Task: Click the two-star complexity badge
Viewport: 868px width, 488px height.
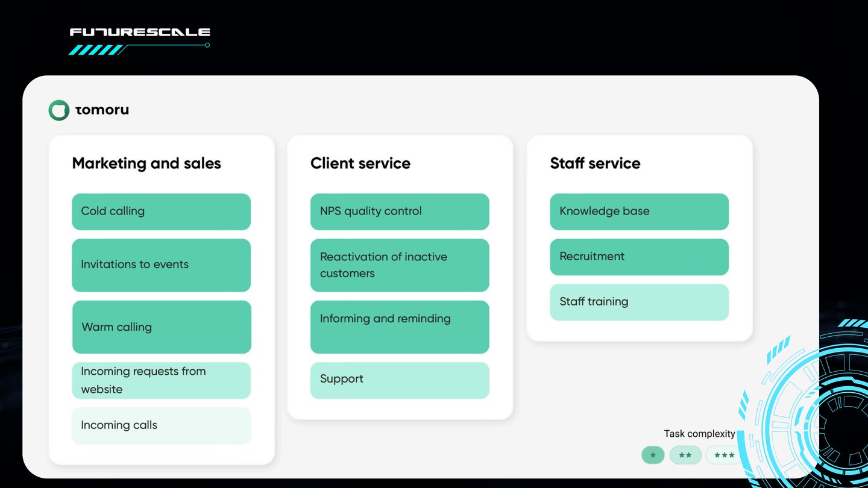Action: [685, 455]
